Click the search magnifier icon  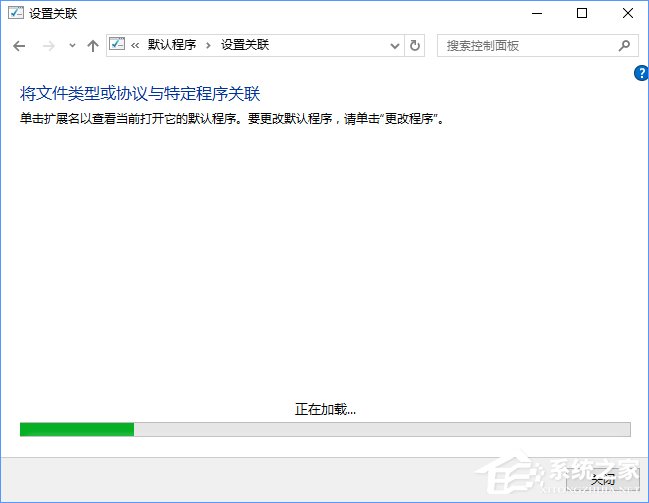click(624, 46)
